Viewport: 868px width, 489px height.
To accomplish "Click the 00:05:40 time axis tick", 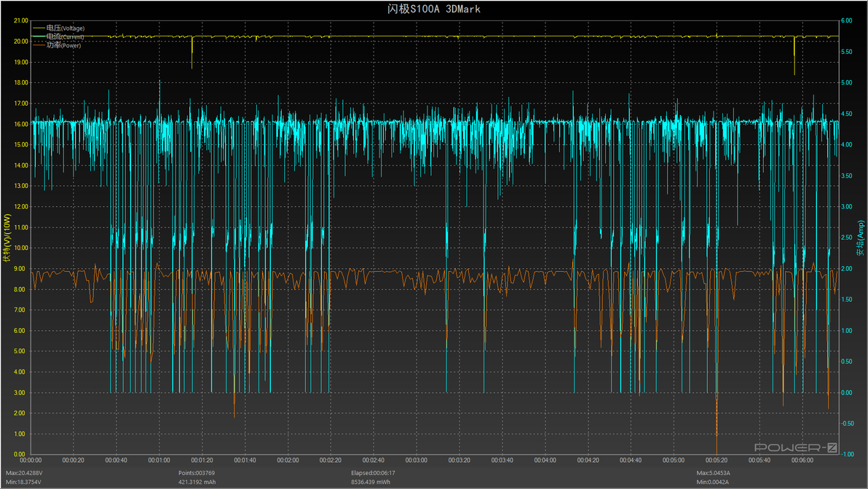I will (759, 460).
